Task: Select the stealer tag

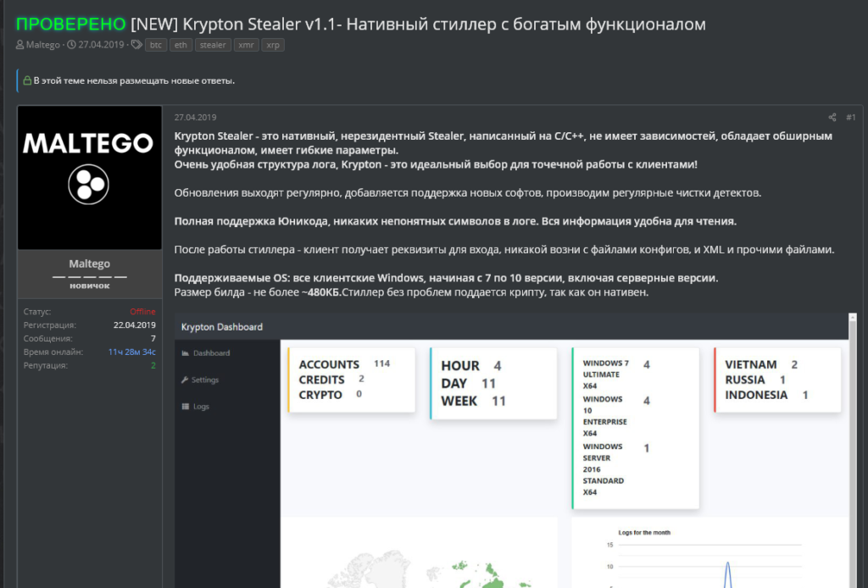Action: (213, 45)
